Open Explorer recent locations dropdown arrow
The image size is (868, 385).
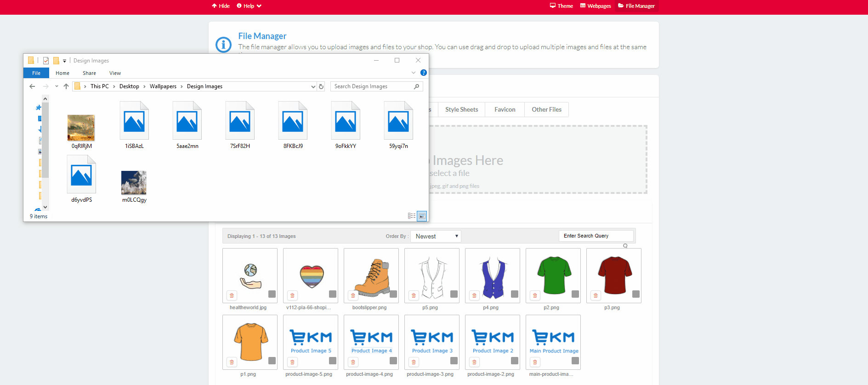click(x=57, y=86)
